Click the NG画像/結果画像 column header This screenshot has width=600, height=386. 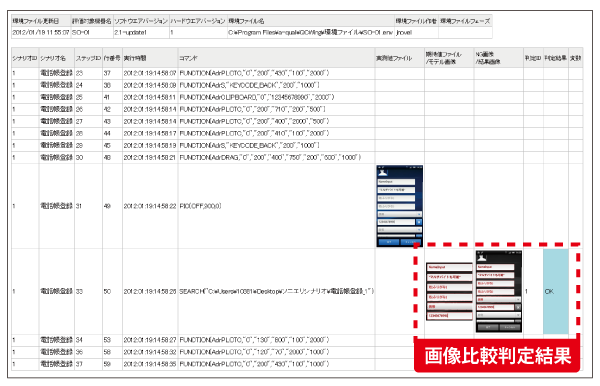click(499, 58)
